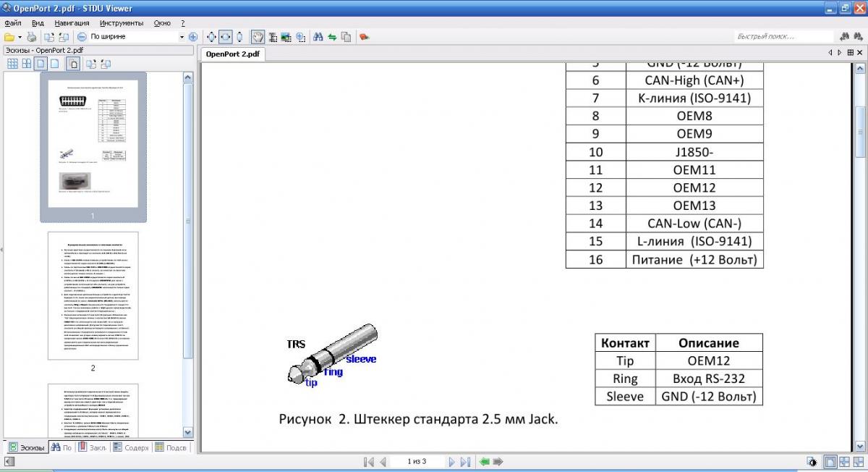
Task: Click the copy pages icon
Action: click(x=346, y=37)
